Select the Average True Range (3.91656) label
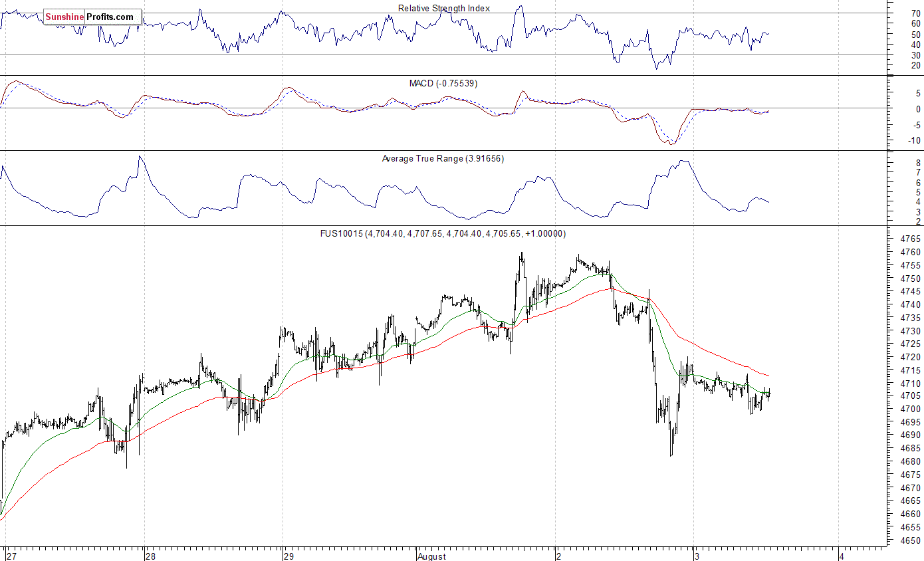This screenshot has width=924, height=561. [443, 159]
